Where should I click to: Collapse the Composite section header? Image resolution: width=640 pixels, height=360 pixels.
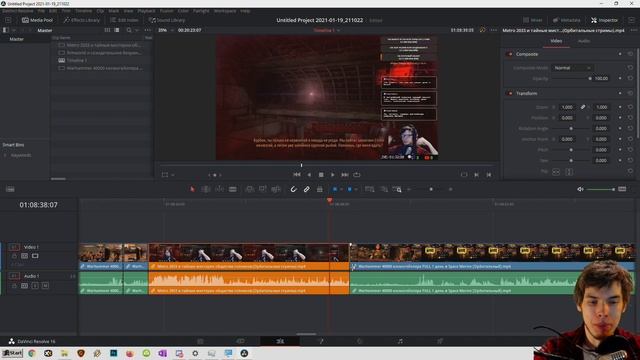[527, 54]
